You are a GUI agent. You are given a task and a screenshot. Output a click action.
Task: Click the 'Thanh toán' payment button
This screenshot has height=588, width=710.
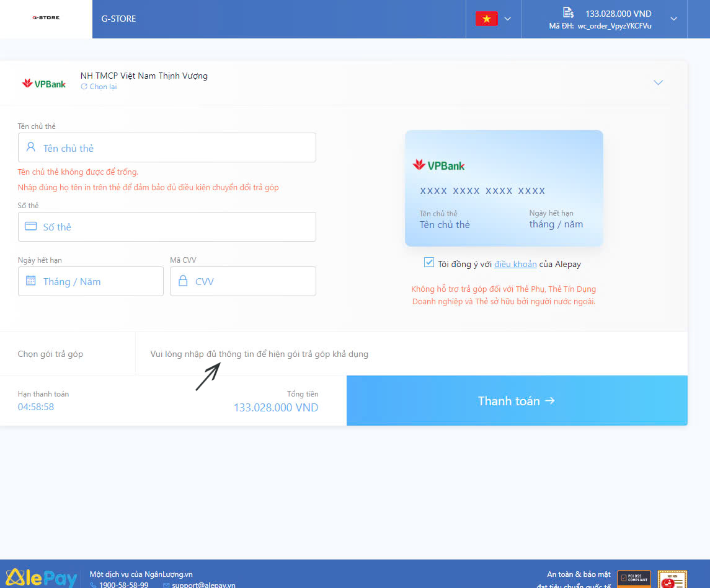517,401
